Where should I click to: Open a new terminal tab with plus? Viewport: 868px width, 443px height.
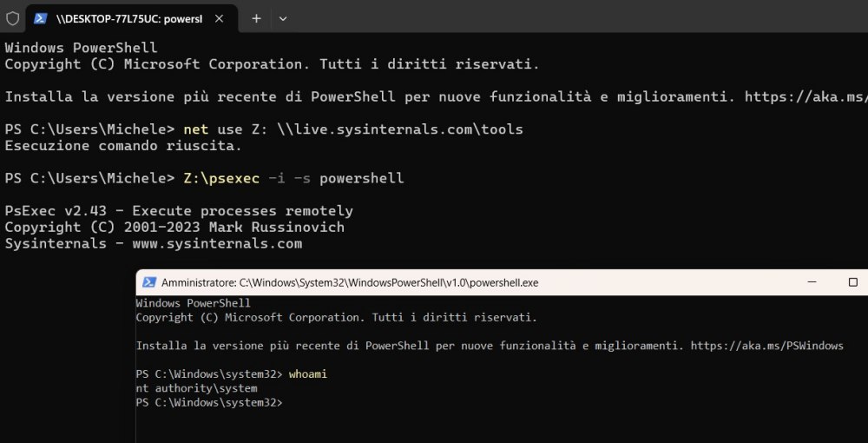point(256,18)
